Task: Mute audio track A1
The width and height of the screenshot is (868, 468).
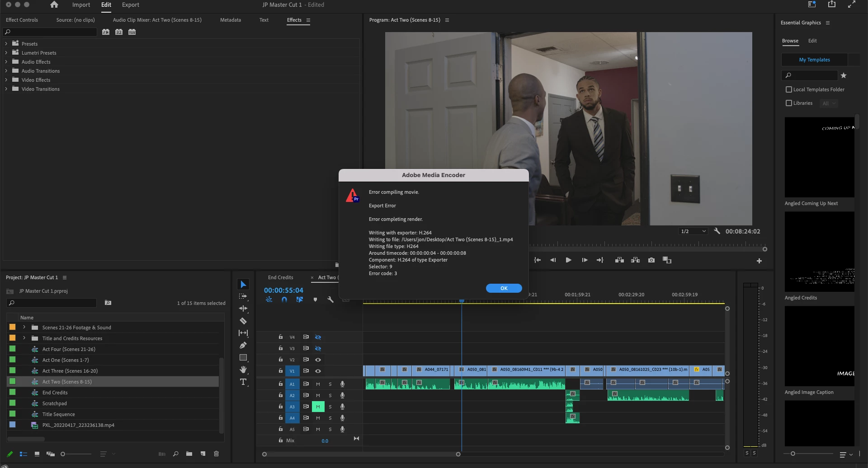Action: click(318, 384)
